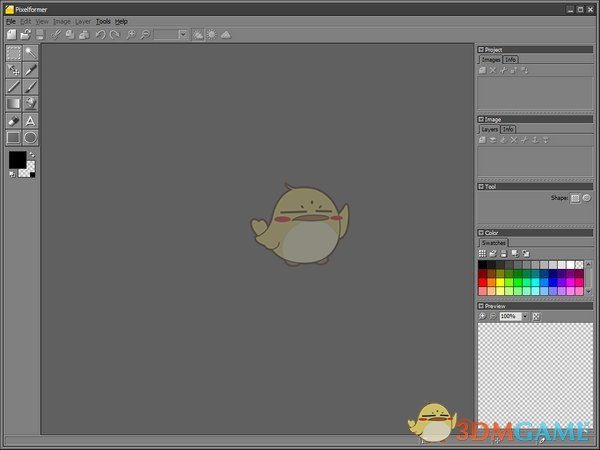The height and width of the screenshot is (450, 600).
Task: Collapse the Color panel
Action: [481, 233]
